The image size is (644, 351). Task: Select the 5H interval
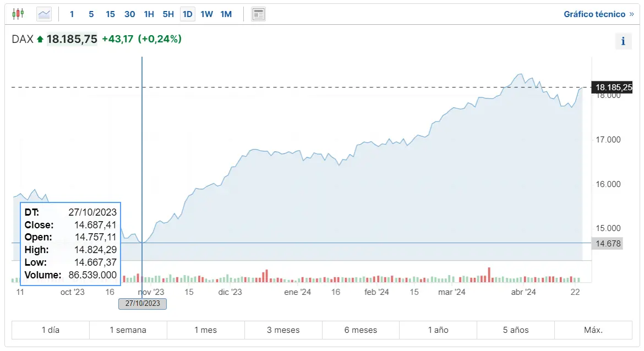(168, 14)
